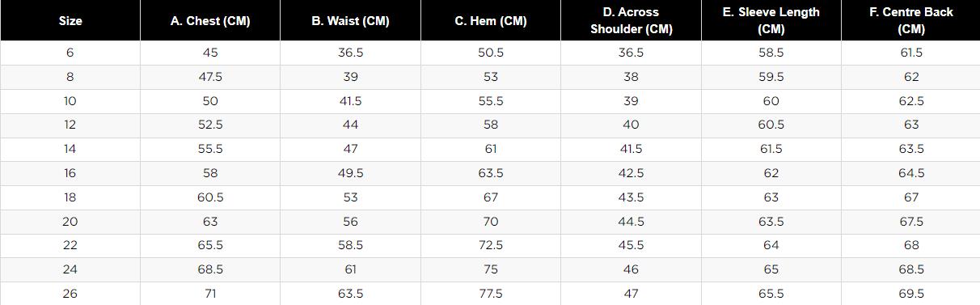Select the A. Chest (CM) header
The width and height of the screenshot is (980, 305).
point(210,21)
